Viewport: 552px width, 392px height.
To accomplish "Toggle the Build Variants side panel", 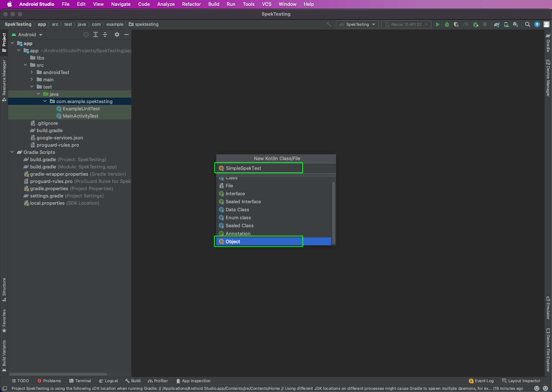I will [4, 356].
